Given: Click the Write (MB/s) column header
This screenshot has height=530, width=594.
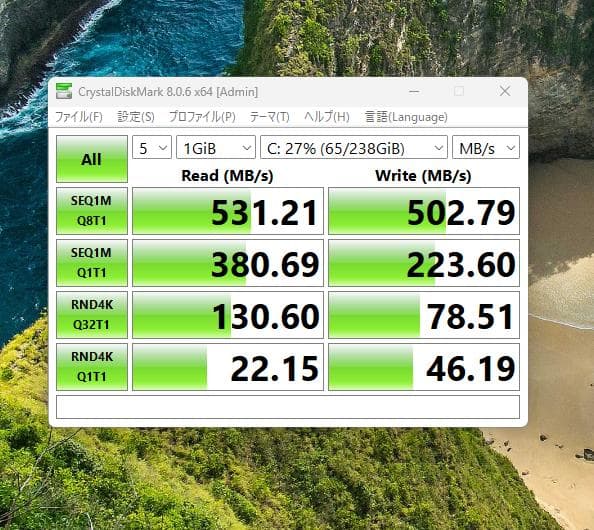Looking at the screenshot, I should coord(423,176).
